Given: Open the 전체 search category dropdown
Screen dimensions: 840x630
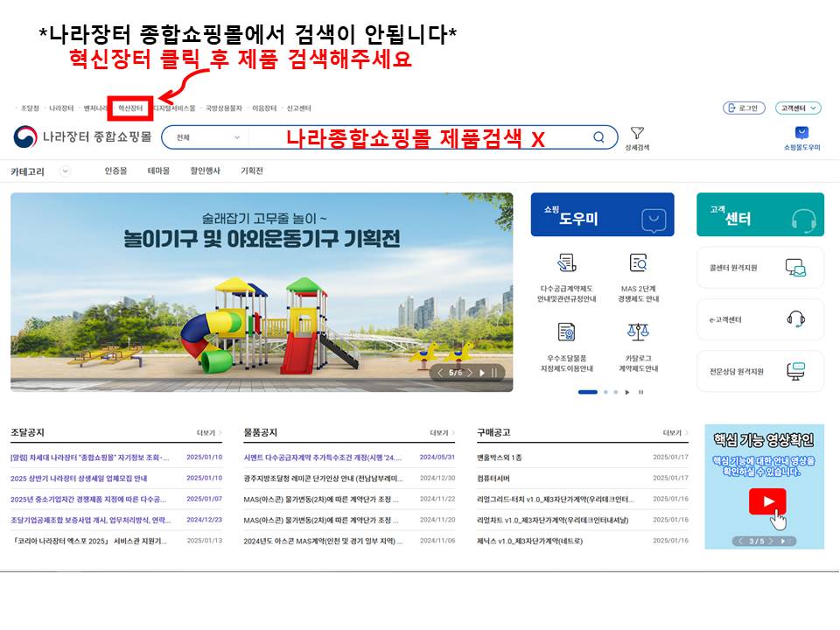Looking at the screenshot, I should click(208, 137).
